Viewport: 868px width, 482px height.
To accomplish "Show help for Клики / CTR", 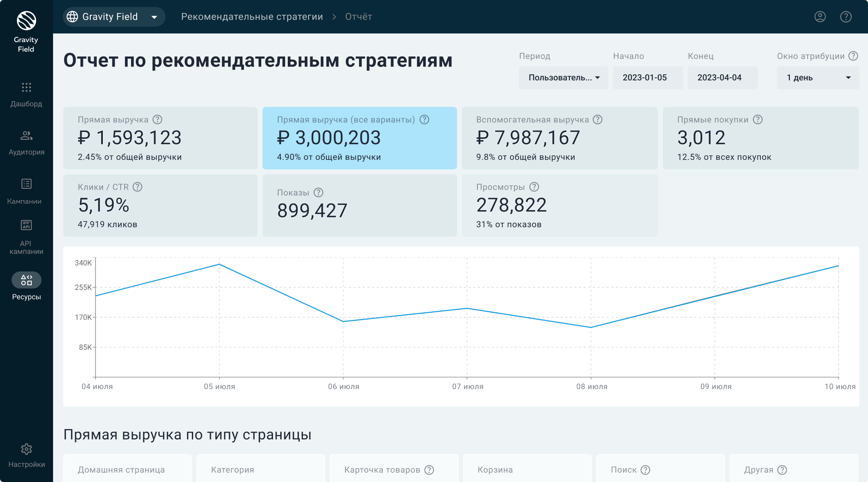I will (138, 187).
